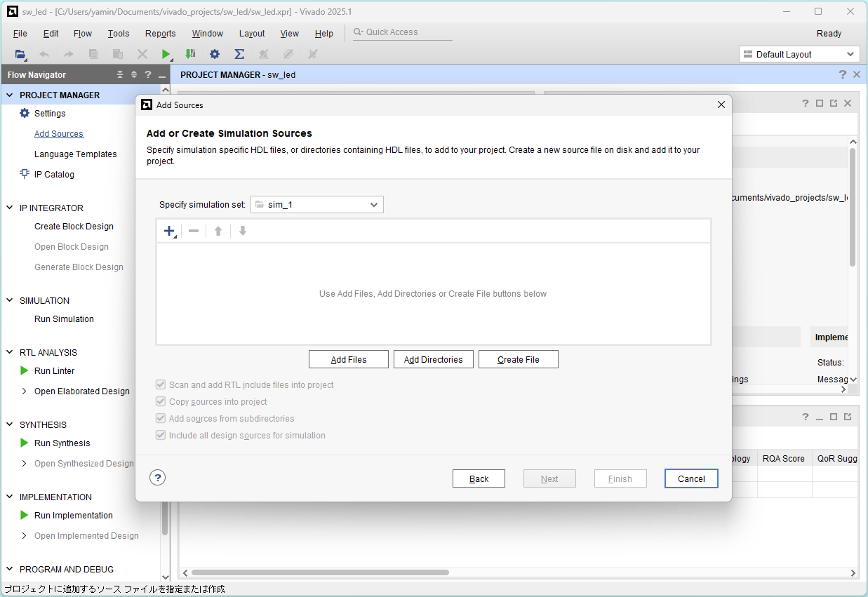Click the Open Project folder toolbar icon
868x597 pixels.
20,54
